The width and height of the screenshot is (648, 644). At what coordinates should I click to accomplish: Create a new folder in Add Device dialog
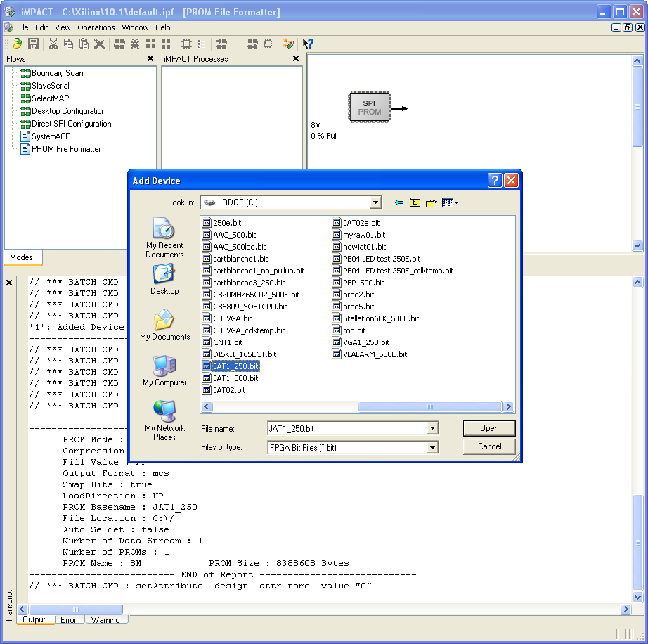point(432,202)
